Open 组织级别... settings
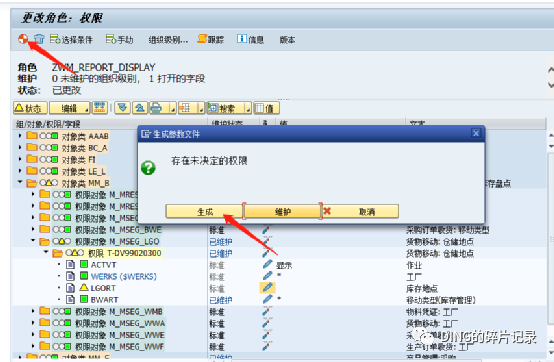Image resolution: width=554 pixels, height=362 pixels. click(x=168, y=40)
